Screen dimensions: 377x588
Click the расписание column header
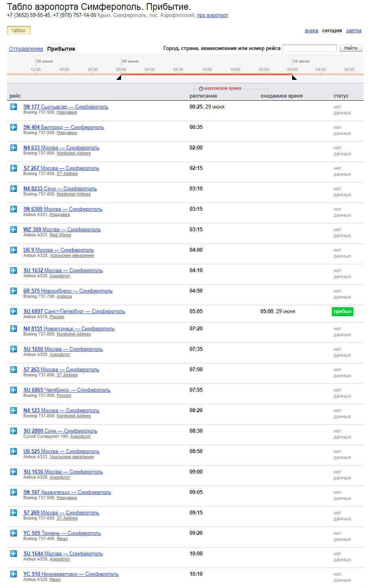coord(203,96)
